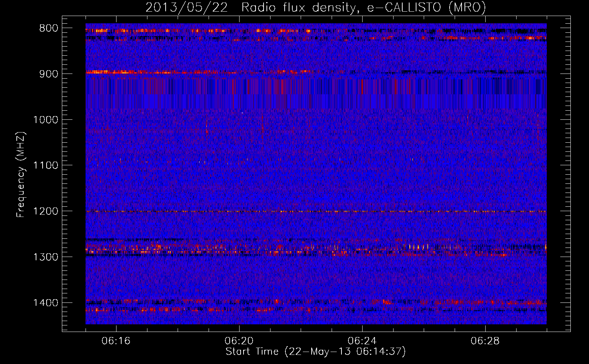Click the 900 frequency tick label
589x364 pixels.
[x=49, y=74]
